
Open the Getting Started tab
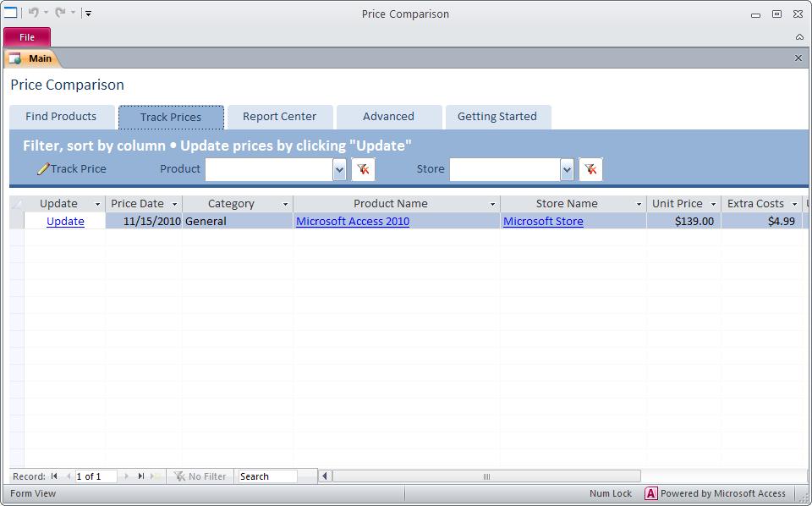point(497,117)
